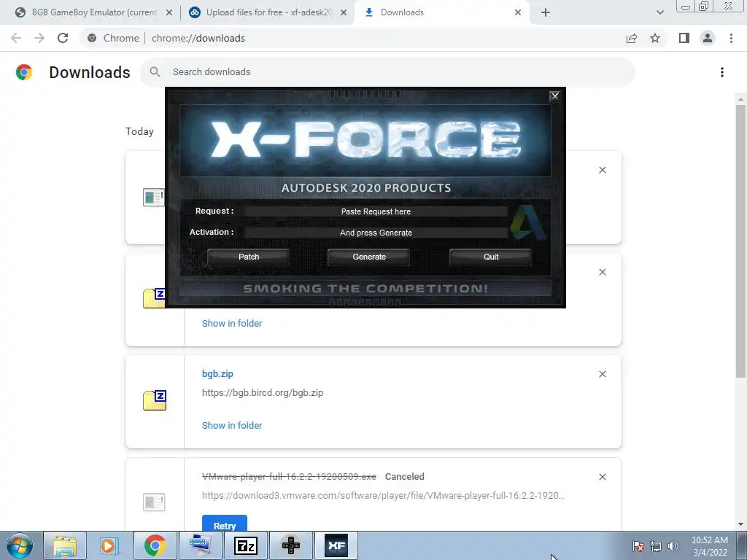The height and width of the screenshot is (560, 747).
Task: Open the bgb.zip file link
Action: pos(217,374)
